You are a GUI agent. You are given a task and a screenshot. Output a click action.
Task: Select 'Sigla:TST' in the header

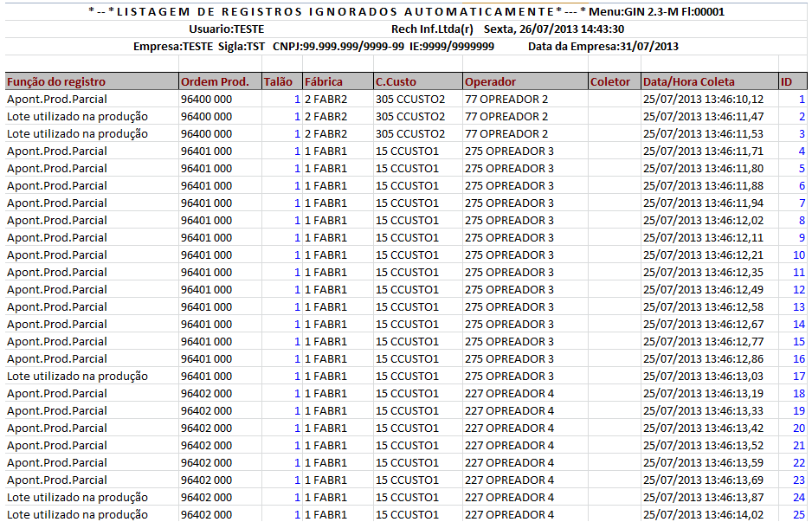point(242,47)
